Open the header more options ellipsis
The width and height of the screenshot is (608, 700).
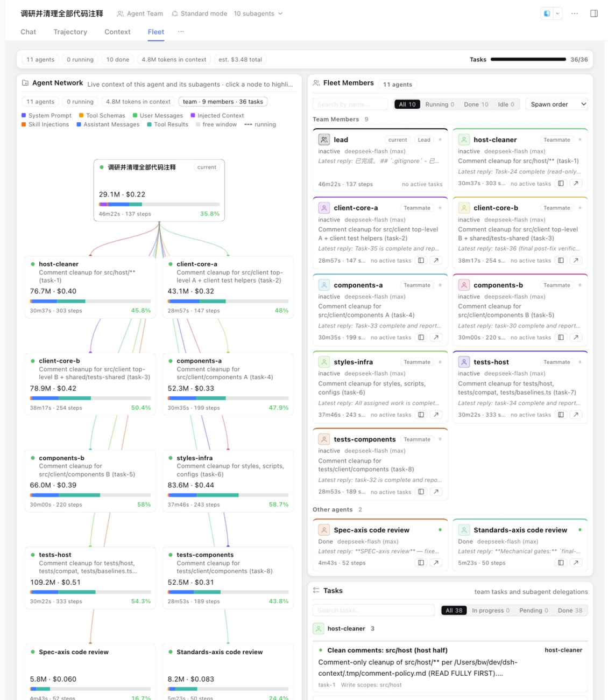tap(575, 13)
